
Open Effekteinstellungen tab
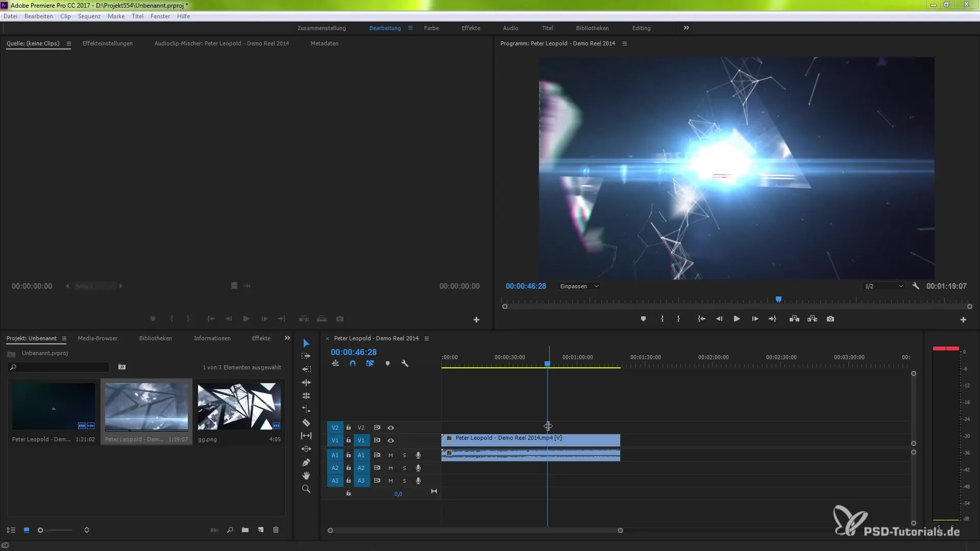point(108,43)
